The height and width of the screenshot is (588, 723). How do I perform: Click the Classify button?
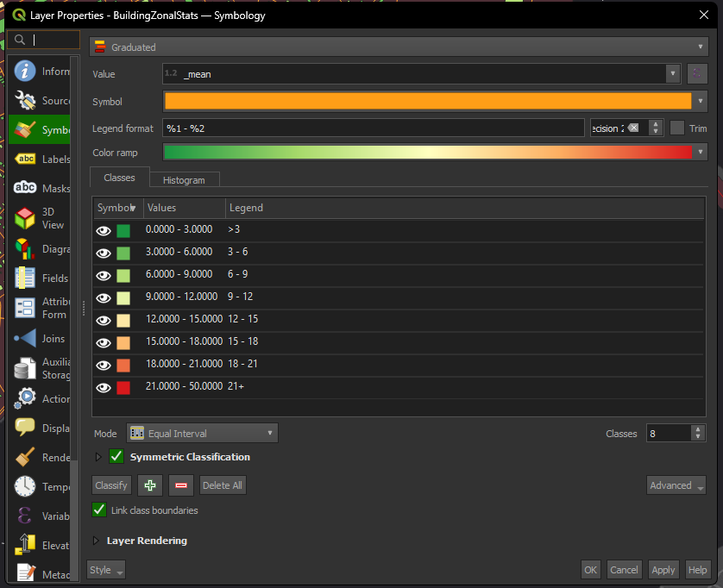pos(111,485)
